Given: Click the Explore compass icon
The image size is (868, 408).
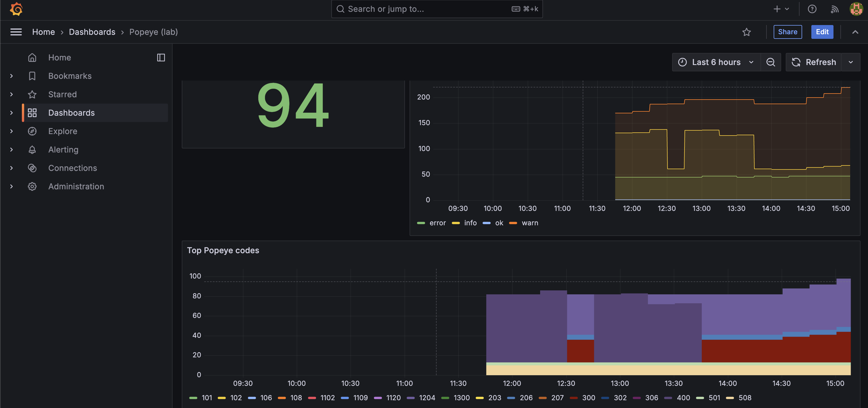Looking at the screenshot, I should click(x=32, y=131).
